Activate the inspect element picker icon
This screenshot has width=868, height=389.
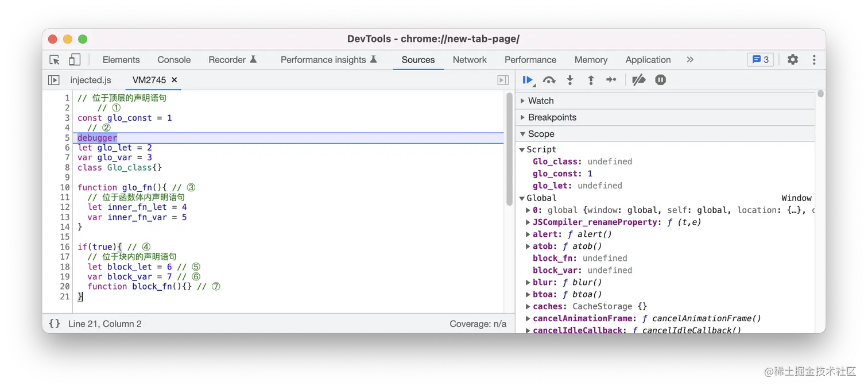55,60
